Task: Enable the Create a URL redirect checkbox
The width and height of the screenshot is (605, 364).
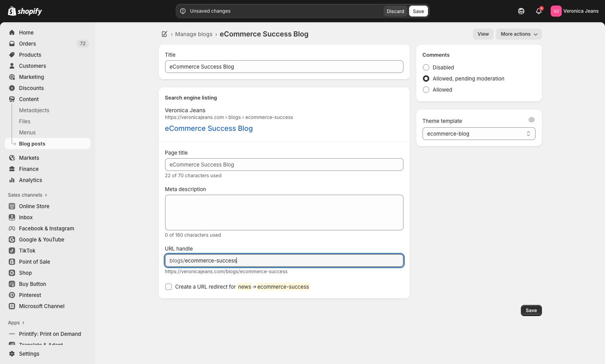Action: 169,287
